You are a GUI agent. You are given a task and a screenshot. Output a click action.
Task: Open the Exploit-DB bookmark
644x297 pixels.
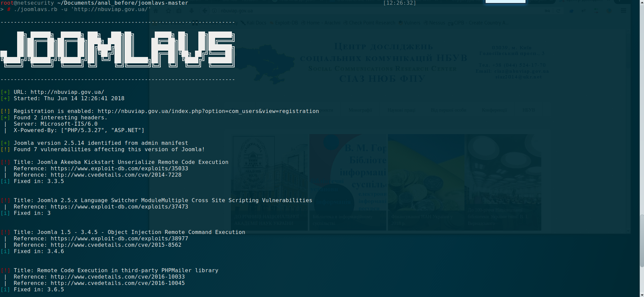pos(284,23)
